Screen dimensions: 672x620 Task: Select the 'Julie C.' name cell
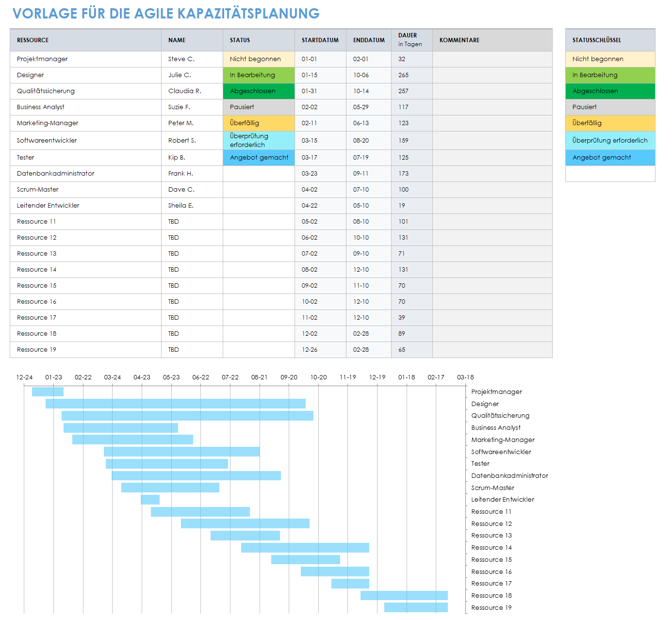(x=192, y=75)
